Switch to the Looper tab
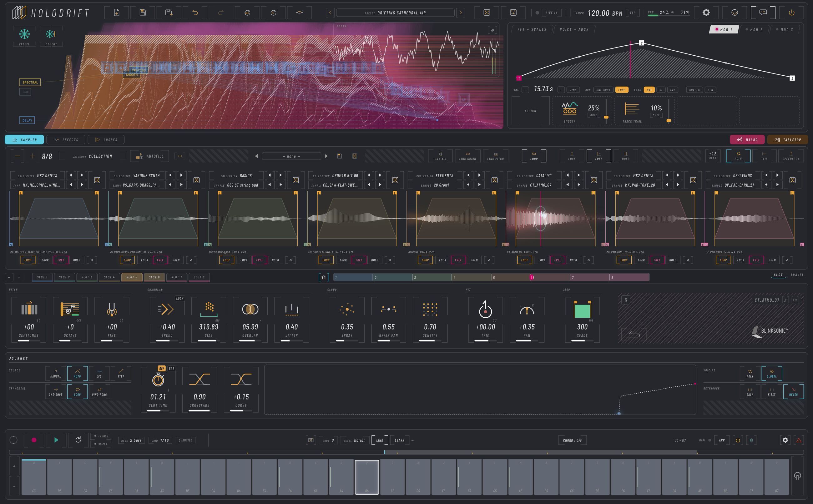 106,140
